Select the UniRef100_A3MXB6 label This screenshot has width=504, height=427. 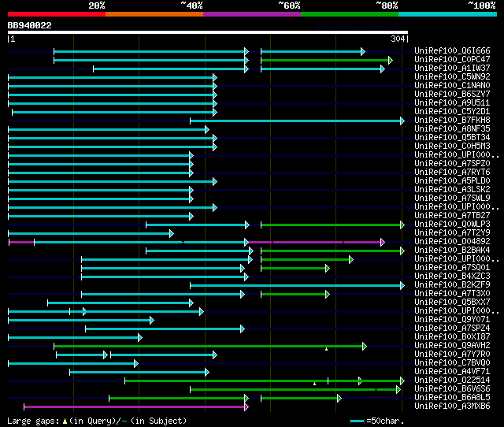(x=452, y=407)
